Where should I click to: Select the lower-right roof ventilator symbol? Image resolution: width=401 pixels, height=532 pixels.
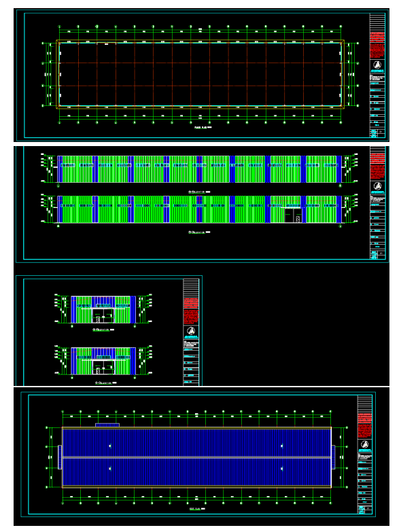pos(282,469)
